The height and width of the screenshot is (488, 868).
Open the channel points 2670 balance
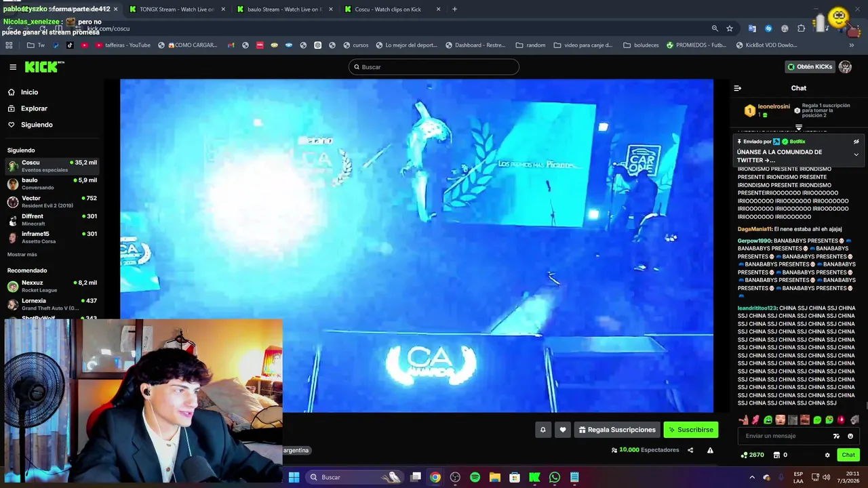753,455
